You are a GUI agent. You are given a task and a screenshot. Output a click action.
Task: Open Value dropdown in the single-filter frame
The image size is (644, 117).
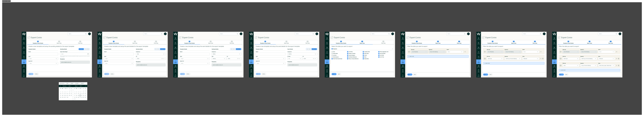click(455, 52)
